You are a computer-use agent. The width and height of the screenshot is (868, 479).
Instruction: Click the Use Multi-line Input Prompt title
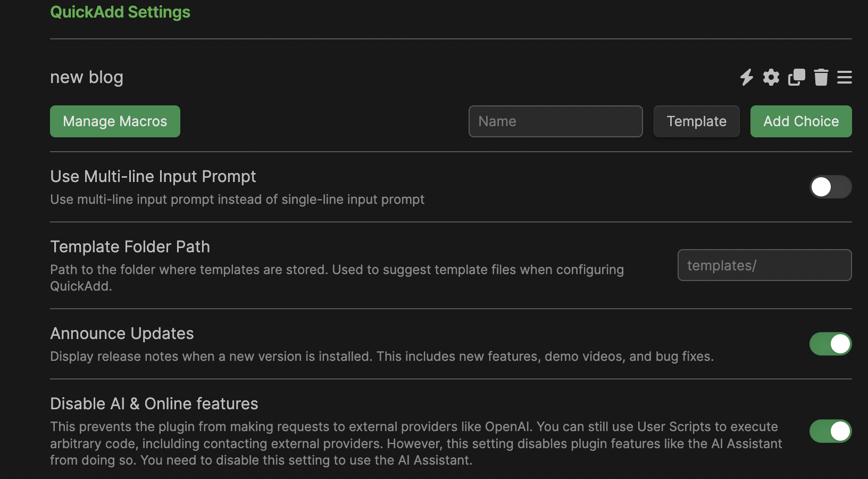tap(153, 177)
